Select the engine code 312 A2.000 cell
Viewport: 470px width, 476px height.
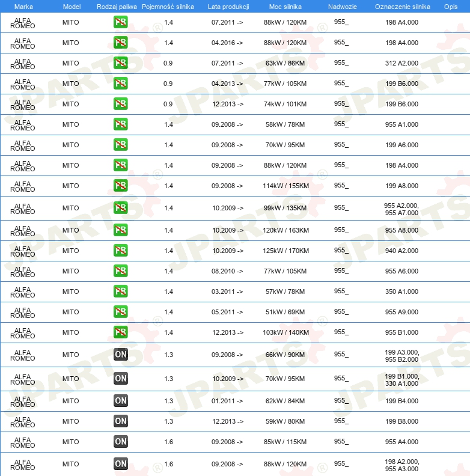click(401, 63)
